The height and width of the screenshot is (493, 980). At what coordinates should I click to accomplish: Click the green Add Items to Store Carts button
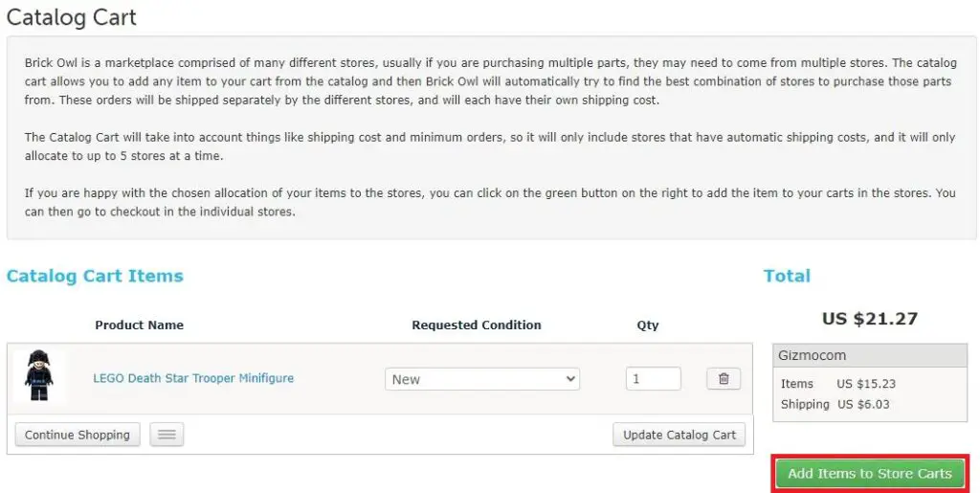870,474
